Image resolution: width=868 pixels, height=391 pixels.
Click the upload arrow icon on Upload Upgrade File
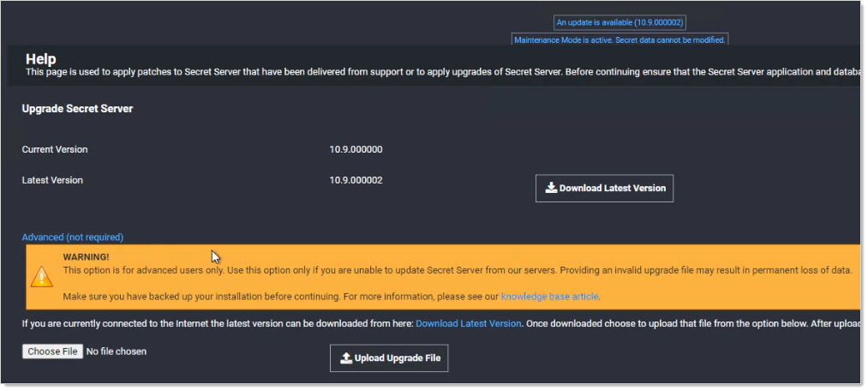point(346,358)
